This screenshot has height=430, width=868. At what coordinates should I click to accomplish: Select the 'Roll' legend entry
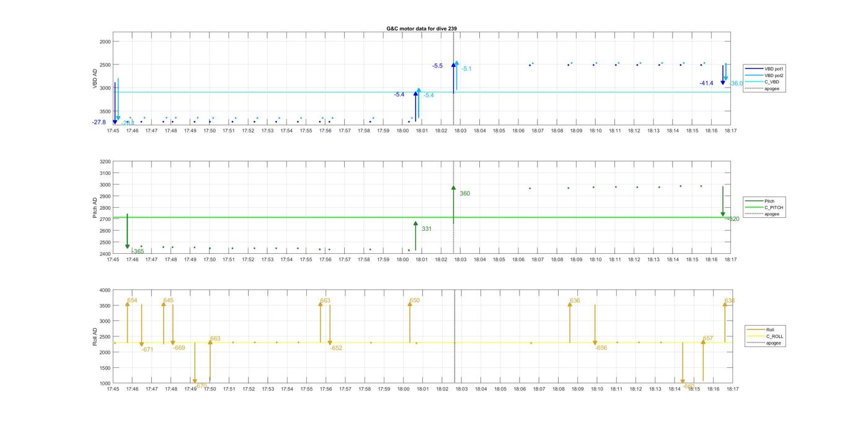770,330
